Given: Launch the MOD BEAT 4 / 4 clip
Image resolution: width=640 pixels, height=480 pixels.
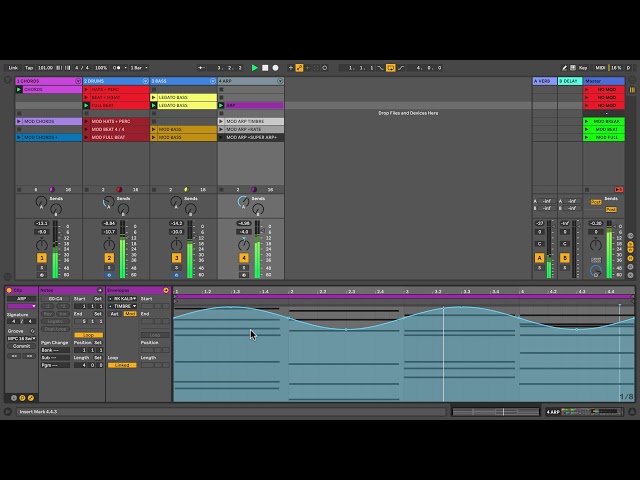Looking at the screenshot, I should pyautogui.click(x=86, y=129).
